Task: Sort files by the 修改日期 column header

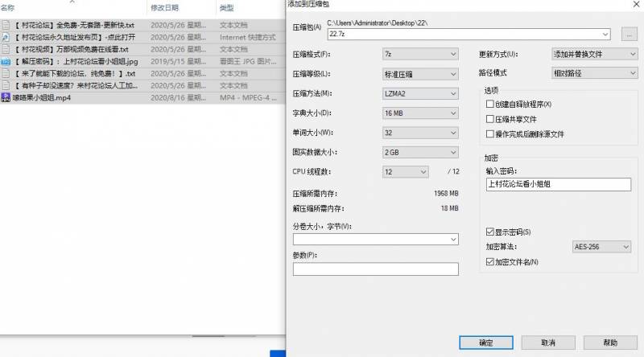Action: pos(165,7)
